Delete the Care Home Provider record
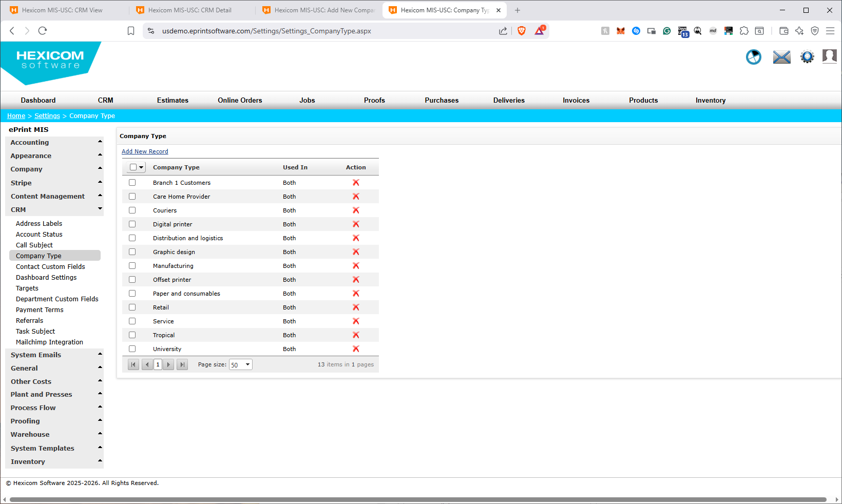Screen dimensions: 842x504 point(356,197)
